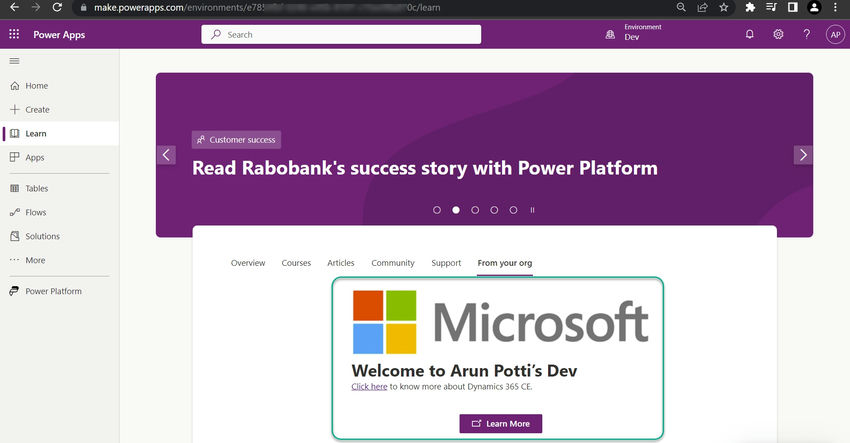Follow the 'Click here' link

[x=369, y=387]
